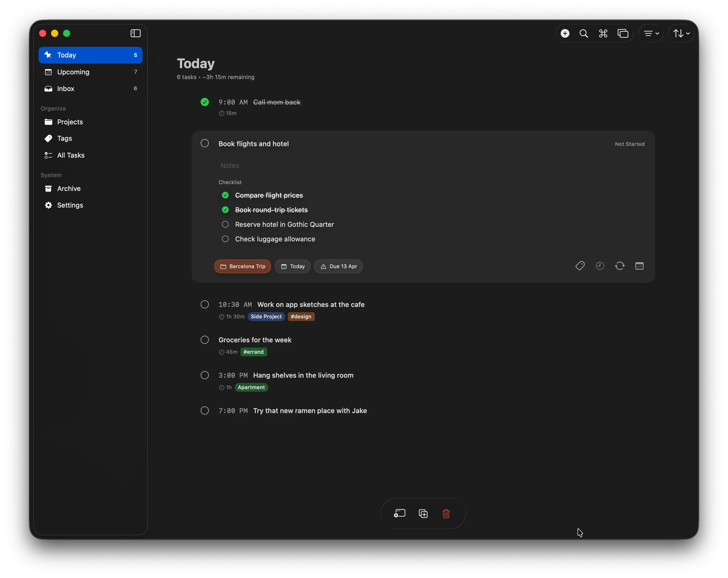Image resolution: width=728 pixels, height=578 pixels.
Task: Open Tags in the sidebar
Action: point(91,138)
